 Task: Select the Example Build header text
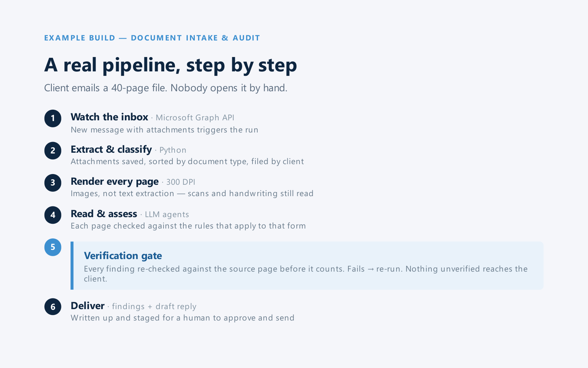point(152,38)
